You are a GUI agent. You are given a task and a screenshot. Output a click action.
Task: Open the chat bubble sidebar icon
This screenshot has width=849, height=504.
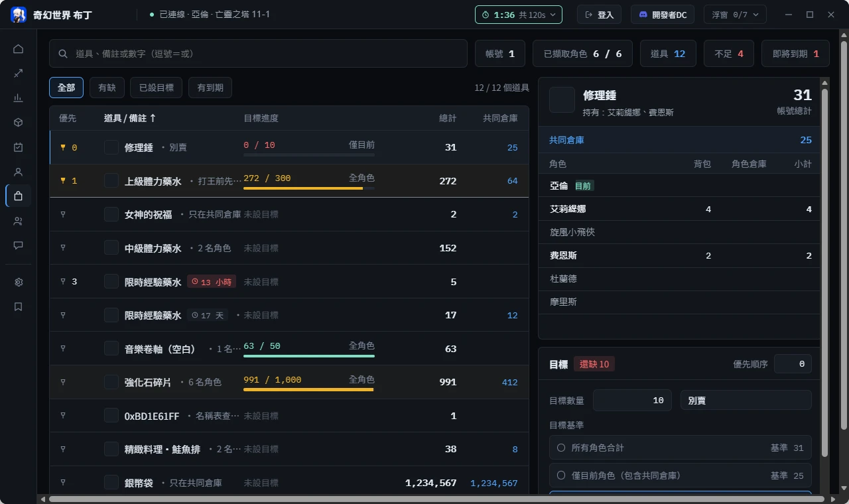[18, 245]
